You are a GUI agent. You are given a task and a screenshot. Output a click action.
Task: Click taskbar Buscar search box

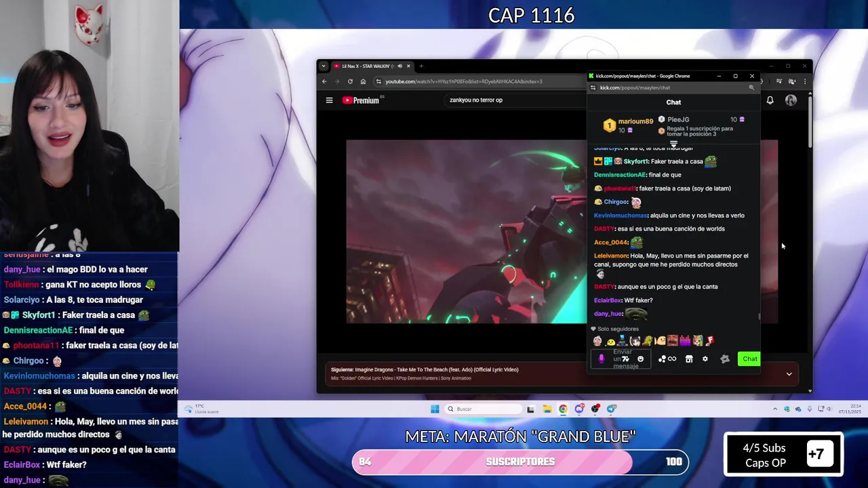point(485,409)
